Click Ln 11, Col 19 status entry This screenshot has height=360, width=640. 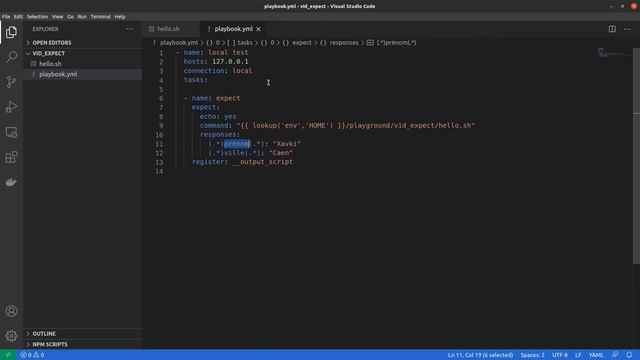pos(480,355)
